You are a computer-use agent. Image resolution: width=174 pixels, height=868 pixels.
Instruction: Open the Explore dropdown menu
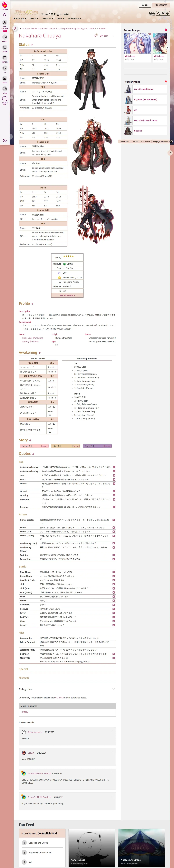click(x=20, y=19)
